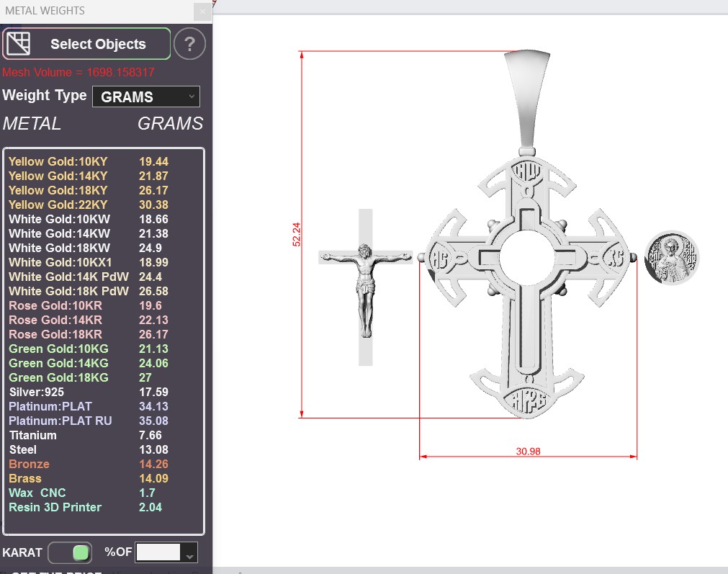Select the White Gold:18K PdW row
728x574 pixels.
coord(89,291)
